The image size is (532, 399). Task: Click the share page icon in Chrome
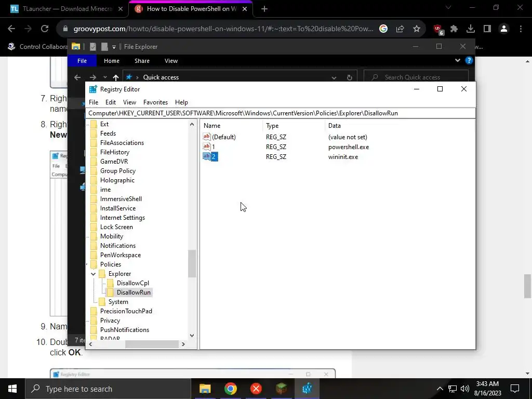click(x=400, y=29)
